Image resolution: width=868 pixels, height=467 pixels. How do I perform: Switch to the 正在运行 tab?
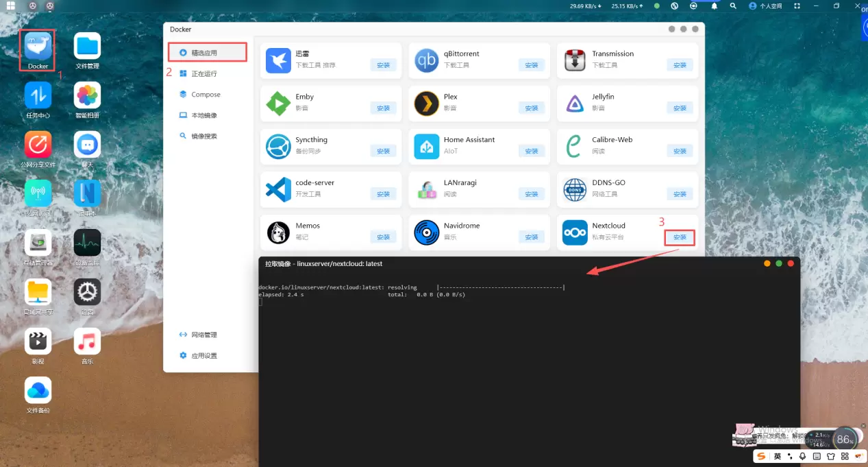tap(203, 73)
